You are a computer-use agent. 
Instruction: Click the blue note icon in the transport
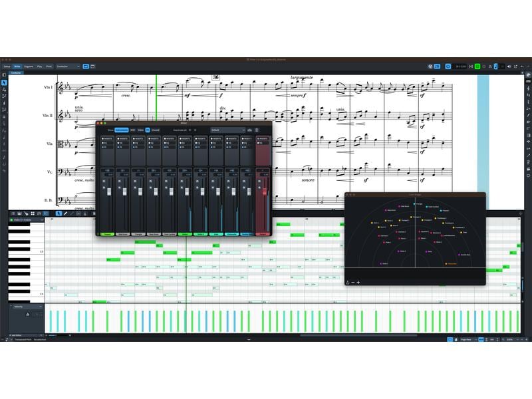point(495,66)
